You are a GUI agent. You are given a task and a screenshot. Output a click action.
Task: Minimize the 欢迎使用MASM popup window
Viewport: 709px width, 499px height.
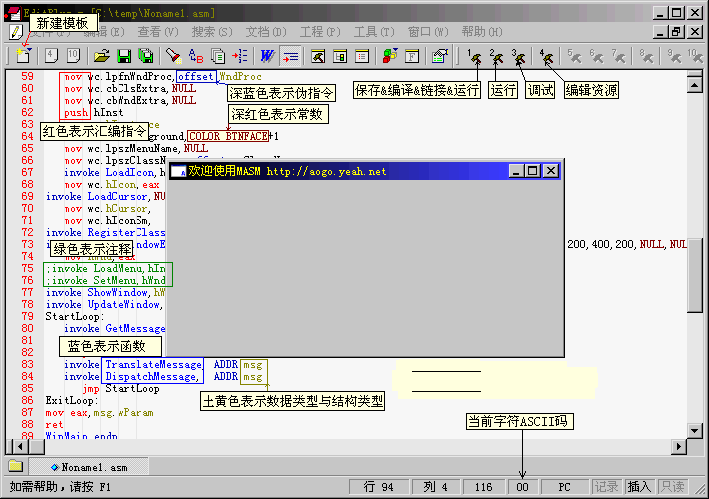pyautogui.click(x=517, y=170)
